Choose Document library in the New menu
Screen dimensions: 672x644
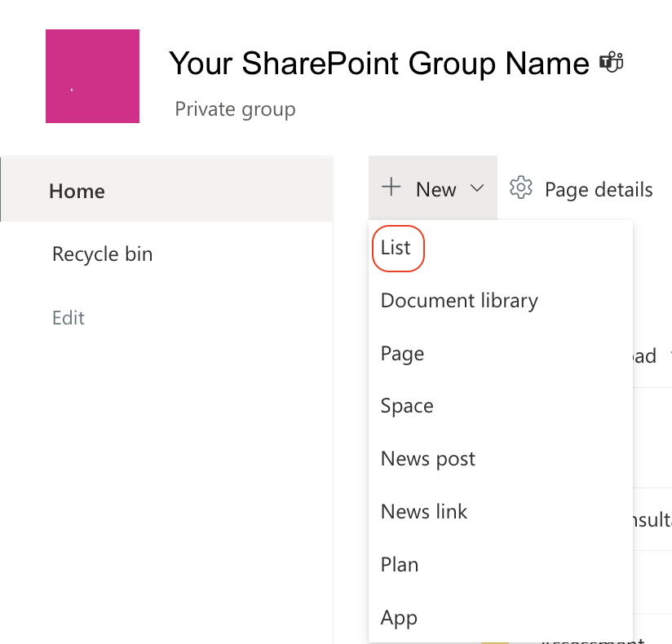coord(458,300)
